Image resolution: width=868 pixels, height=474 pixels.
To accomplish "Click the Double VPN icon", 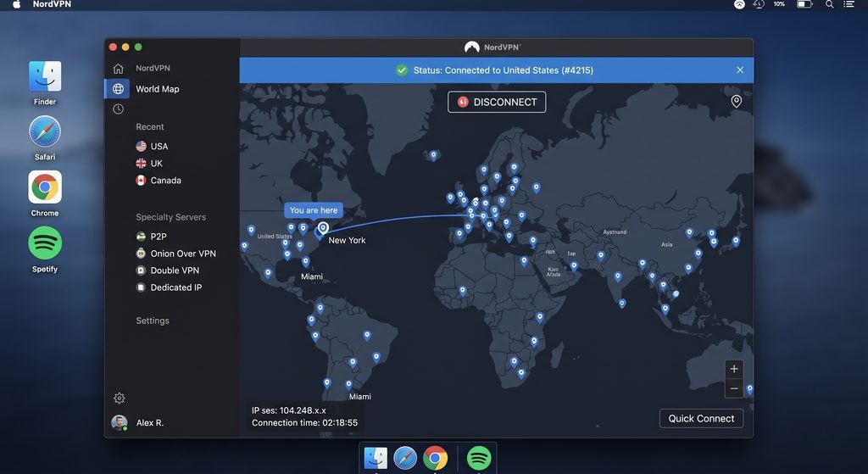I will [142, 270].
